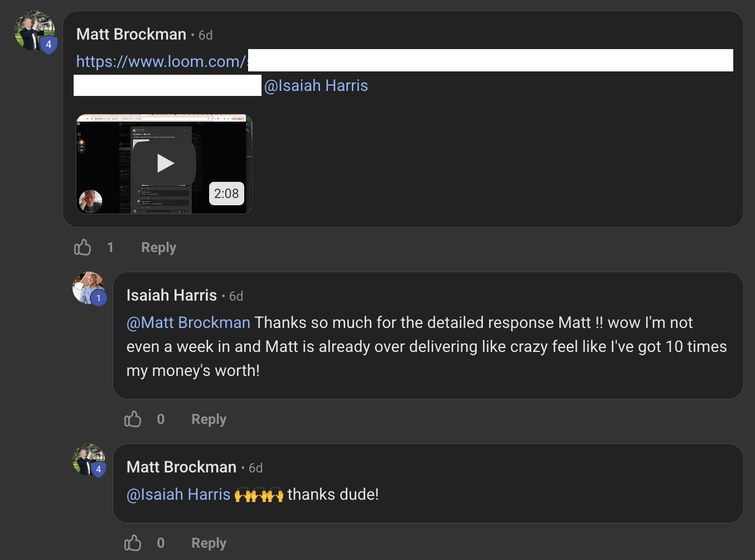Like Matt Brockman's Loom video comment

pos(83,247)
